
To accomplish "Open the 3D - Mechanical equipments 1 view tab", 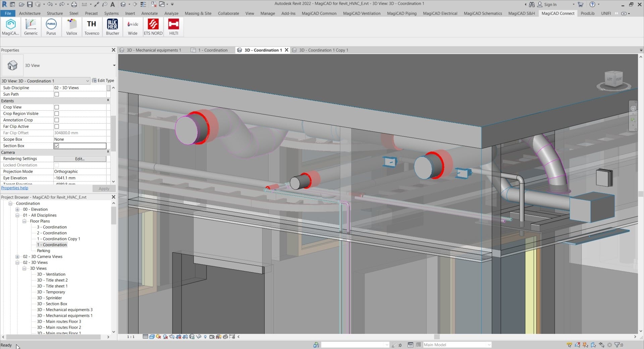I will [154, 50].
